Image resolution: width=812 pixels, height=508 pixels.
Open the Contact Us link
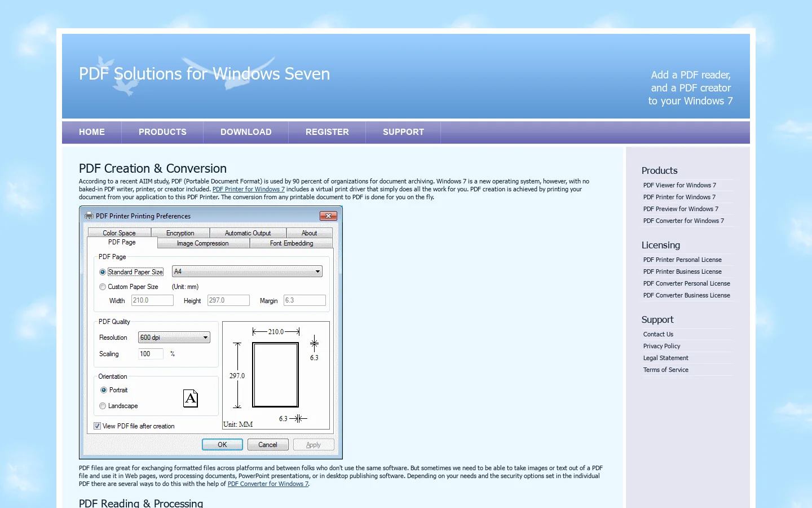[x=658, y=334]
